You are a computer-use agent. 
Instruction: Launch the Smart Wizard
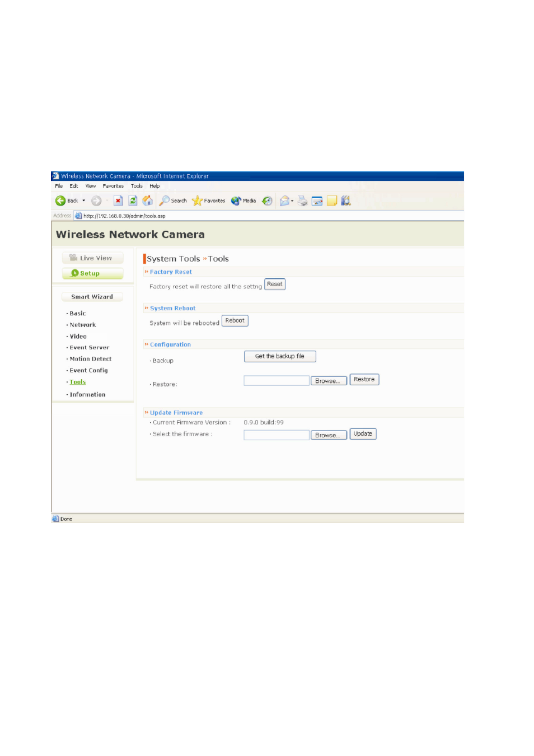click(x=92, y=297)
